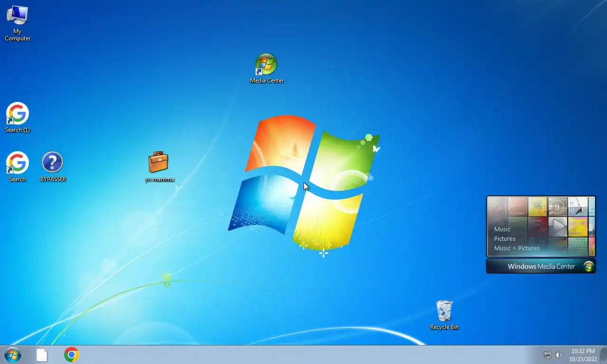Open the network status tray icon
The width and height of the screenshot is (607, 364).
547,355
